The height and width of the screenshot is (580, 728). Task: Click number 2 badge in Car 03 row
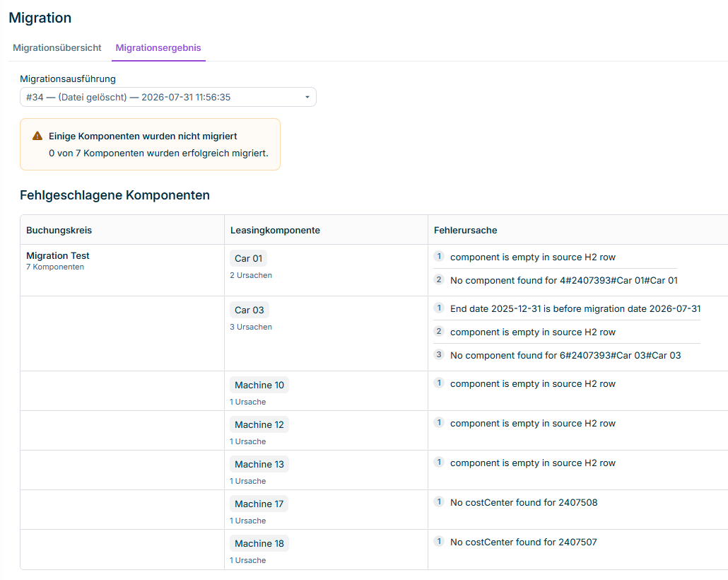coord(439,331)
